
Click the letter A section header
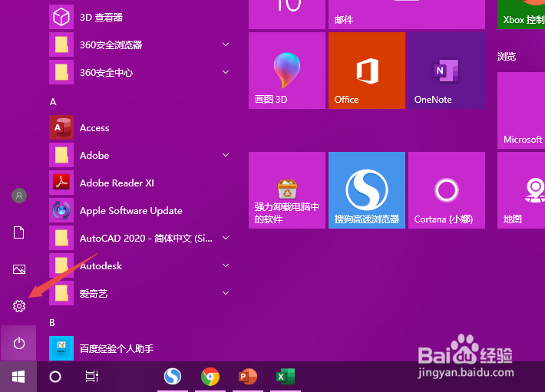point(53,102)
